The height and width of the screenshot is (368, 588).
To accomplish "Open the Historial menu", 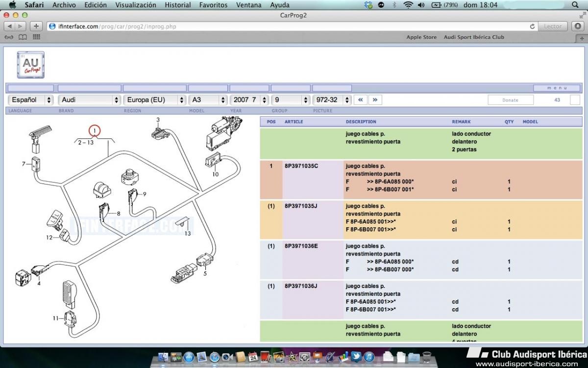I will click(x=178, y=5).
